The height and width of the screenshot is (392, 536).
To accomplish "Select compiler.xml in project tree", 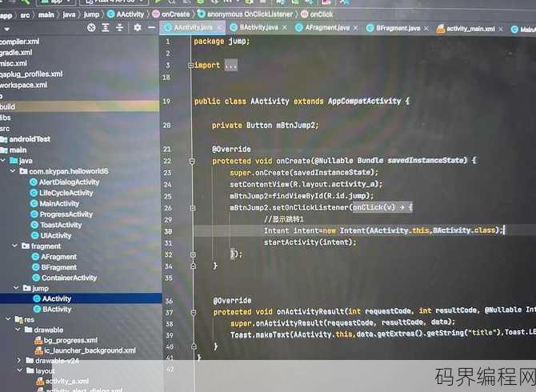I will pos(19,42).
